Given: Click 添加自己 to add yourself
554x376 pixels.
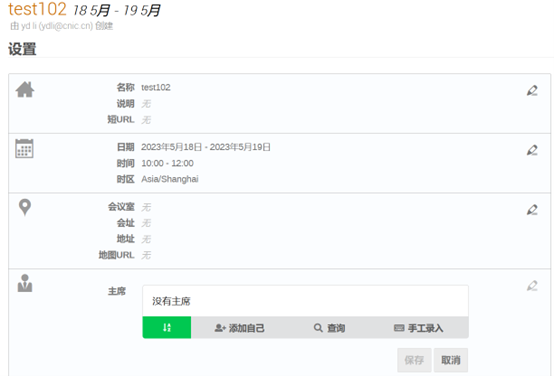Looking at the screenshot, I should (x=240, y=328).
